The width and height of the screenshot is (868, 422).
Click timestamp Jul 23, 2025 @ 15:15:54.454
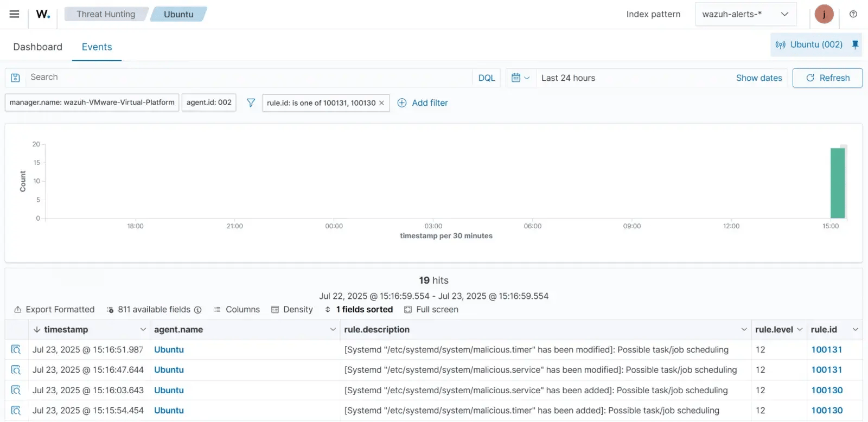click(x=88, y=410)
